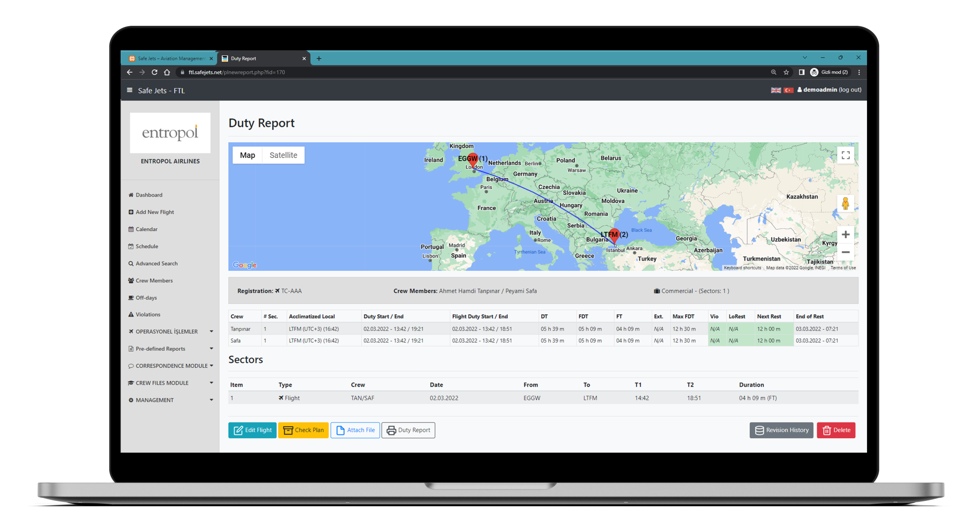980x531 pixels.
Task: Enter fullscreen mode on the map
Action: [845, 155]
